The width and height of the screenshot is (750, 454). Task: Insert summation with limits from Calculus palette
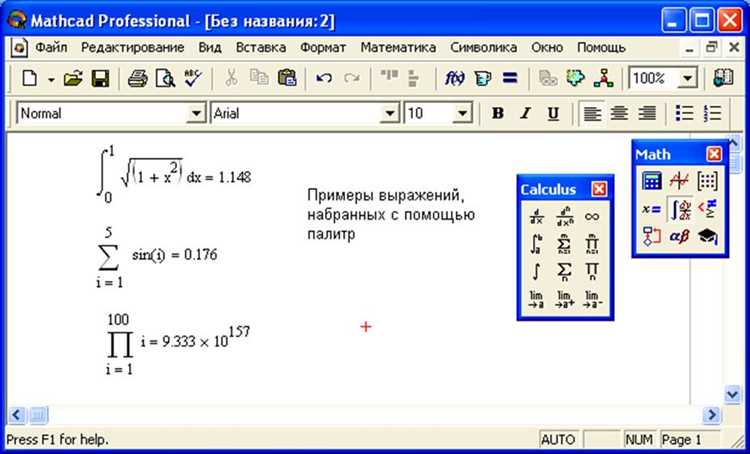[x=564, y=244]
